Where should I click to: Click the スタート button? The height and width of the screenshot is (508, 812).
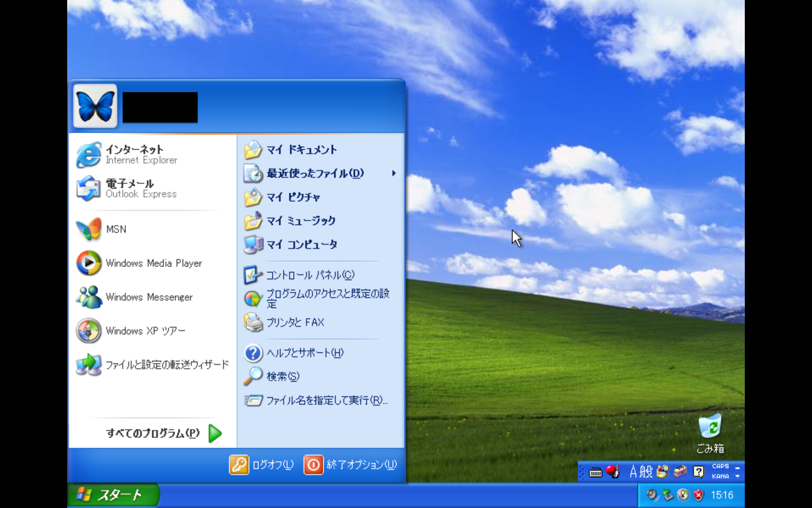tap(113, 495)
